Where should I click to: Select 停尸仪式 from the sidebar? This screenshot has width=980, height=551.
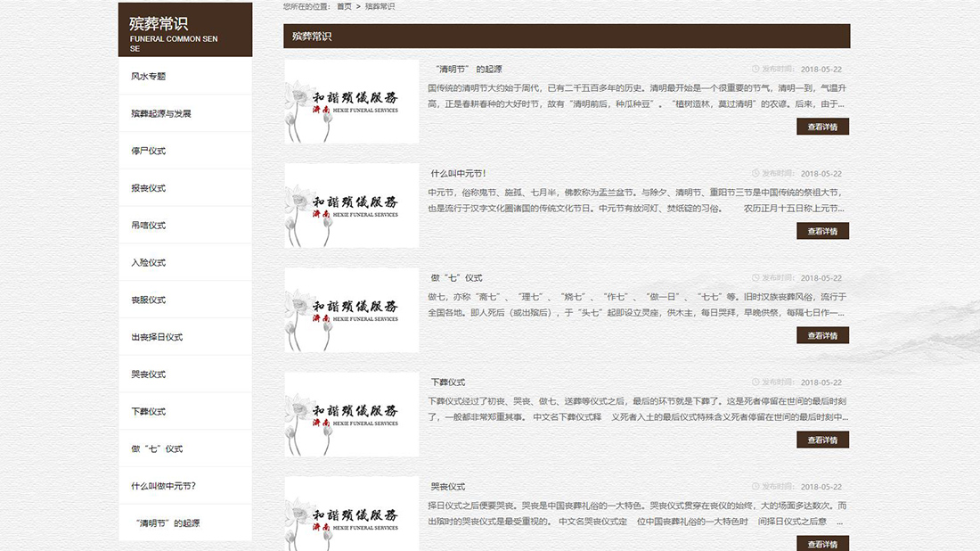[x=151, y=151]
